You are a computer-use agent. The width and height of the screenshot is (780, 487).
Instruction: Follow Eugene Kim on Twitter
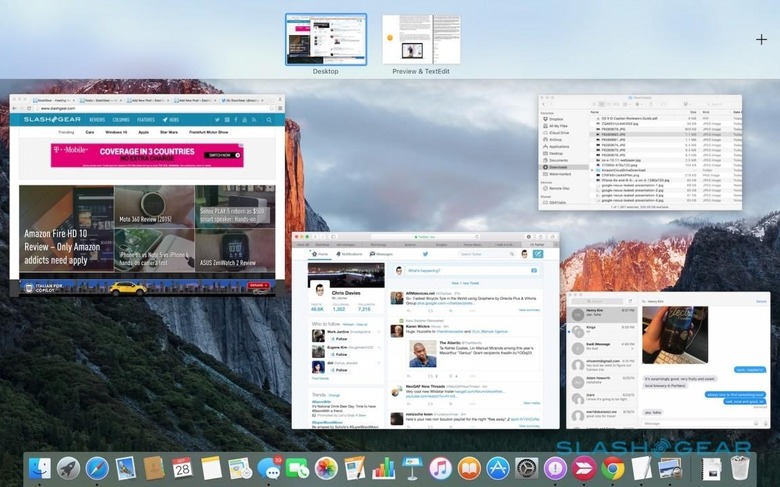(341, 355)
